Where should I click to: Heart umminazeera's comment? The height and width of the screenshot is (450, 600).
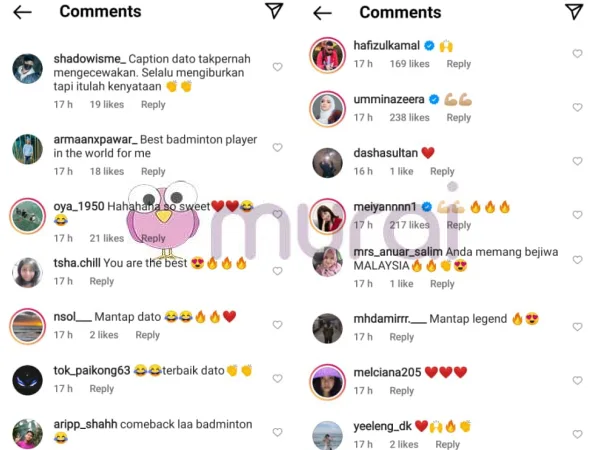click(577, 107)
